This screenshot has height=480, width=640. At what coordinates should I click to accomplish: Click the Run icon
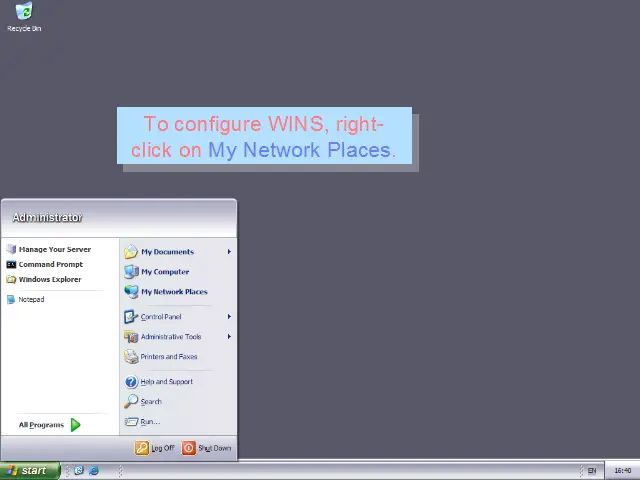(131, 422)
